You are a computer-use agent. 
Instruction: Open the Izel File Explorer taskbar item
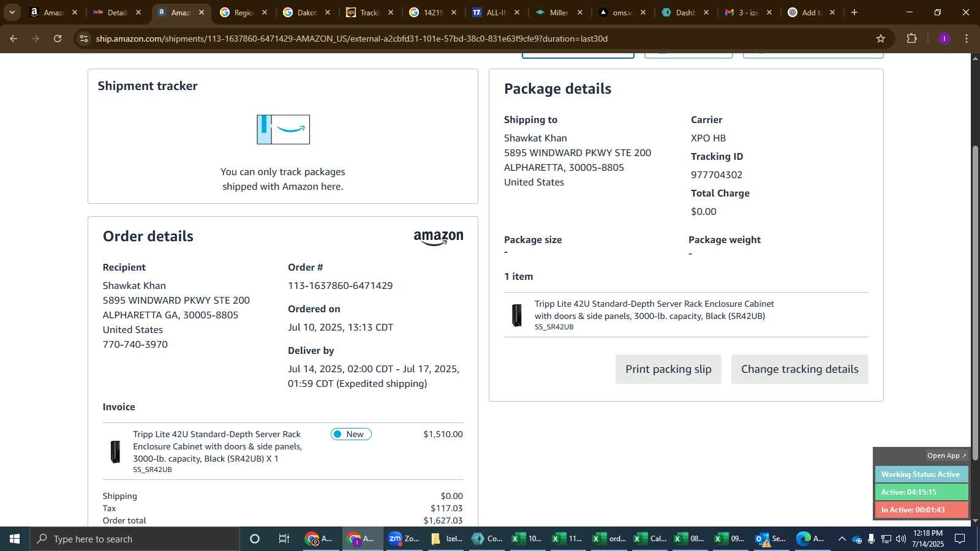(447, 539)
